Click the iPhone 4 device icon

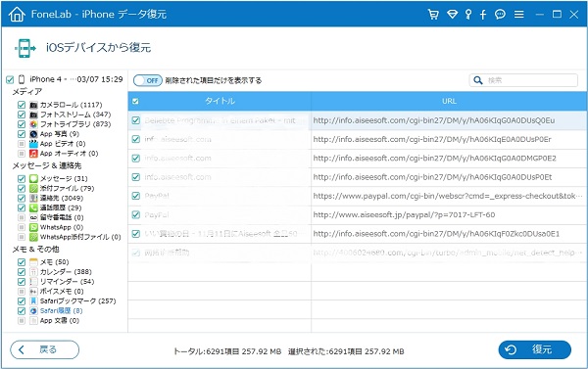(22, 79)
